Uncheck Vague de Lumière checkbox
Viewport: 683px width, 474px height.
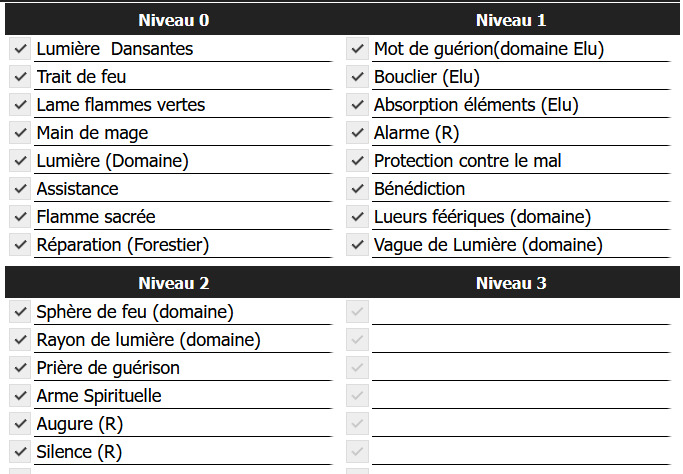pyautogui.click(x=357, y=244)
